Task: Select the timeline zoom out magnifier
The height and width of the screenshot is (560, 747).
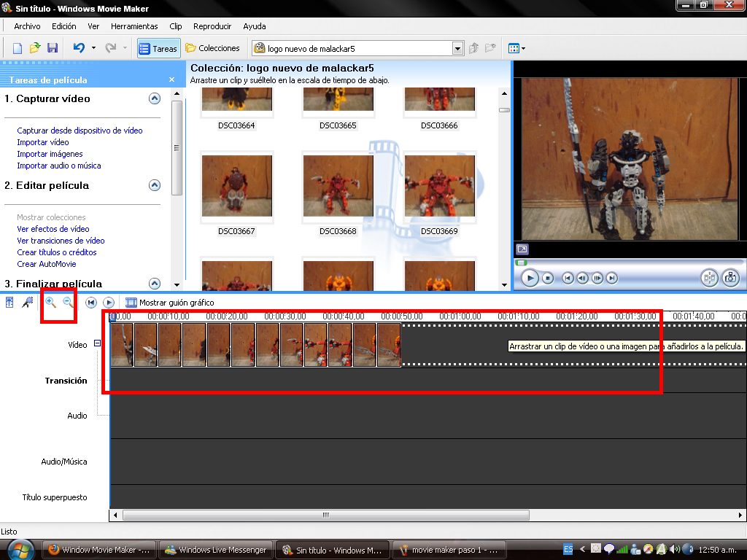Action: [68, 302]
